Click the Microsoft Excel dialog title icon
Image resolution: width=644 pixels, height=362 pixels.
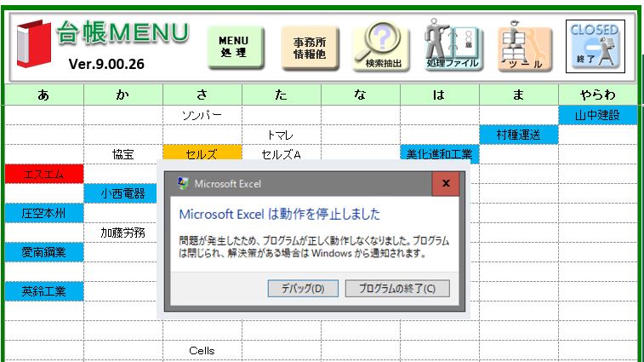tap(183, 183)
